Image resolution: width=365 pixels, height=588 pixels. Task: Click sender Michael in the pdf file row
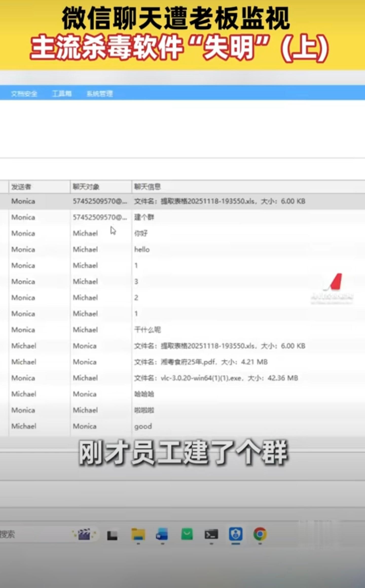pyautogui.click(x=24, y=362)
